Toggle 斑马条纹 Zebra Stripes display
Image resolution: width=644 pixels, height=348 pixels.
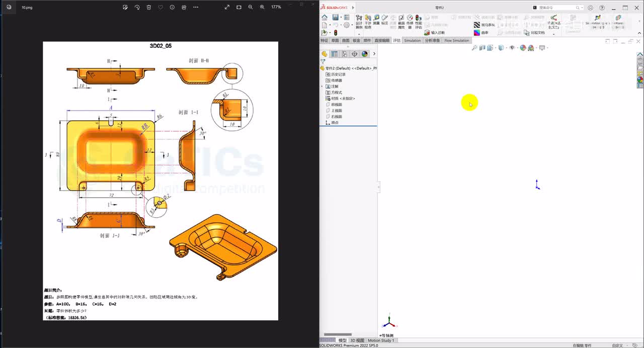(485, 25)
